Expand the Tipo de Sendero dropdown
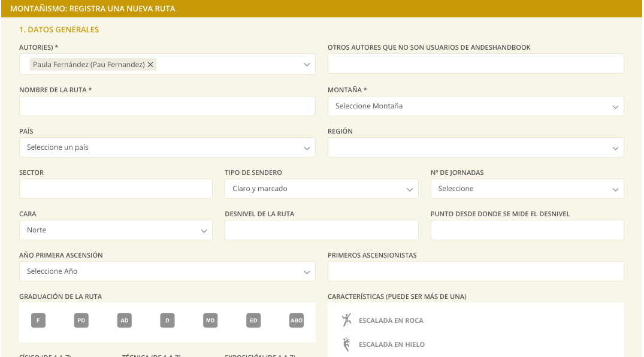The height and width of the screenshot is (357, 644). pyautogui.click(x=322, y=189)
